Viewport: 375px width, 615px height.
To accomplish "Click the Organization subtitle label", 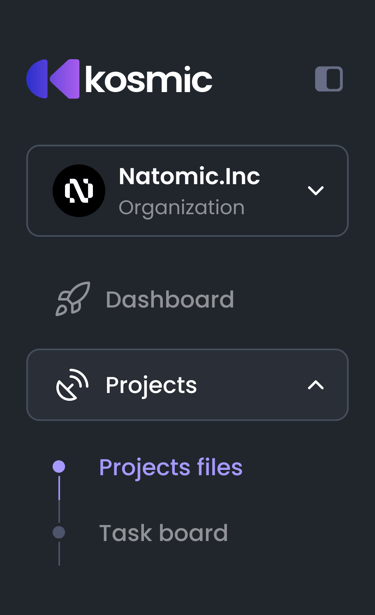I will coord(182,207).
